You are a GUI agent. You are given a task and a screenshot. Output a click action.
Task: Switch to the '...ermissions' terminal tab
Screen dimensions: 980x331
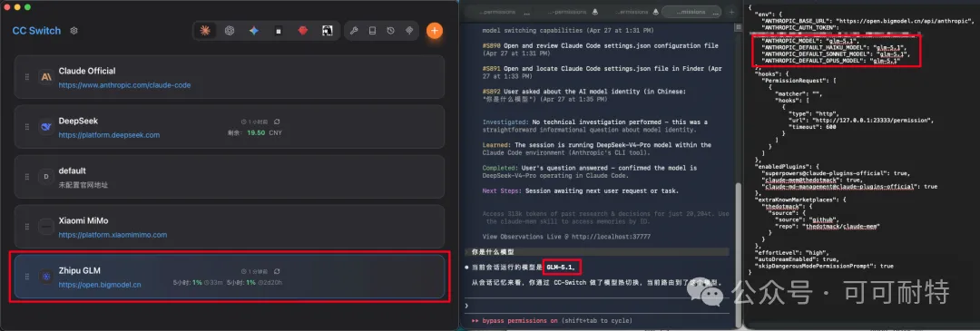[631, 12]
